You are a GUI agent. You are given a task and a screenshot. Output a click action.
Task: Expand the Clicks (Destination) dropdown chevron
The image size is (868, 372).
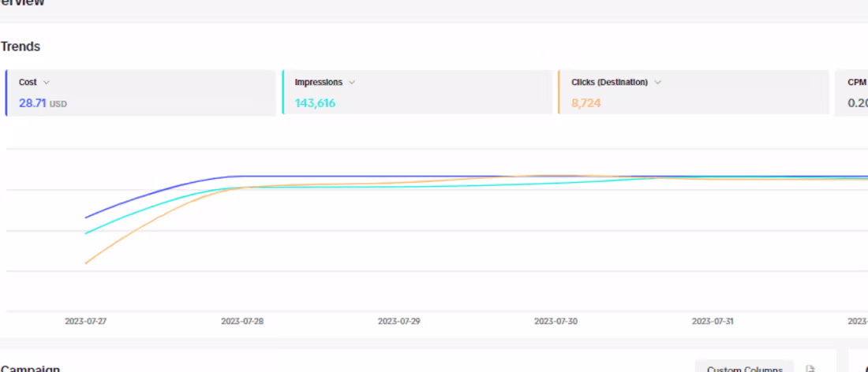click(x=657, y=82)
